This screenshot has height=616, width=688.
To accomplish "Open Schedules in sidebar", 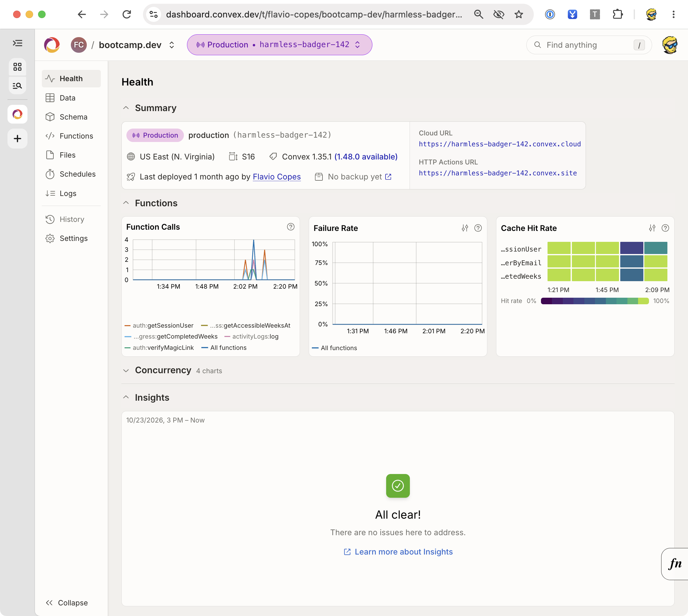I will click(x=71, y=174).
